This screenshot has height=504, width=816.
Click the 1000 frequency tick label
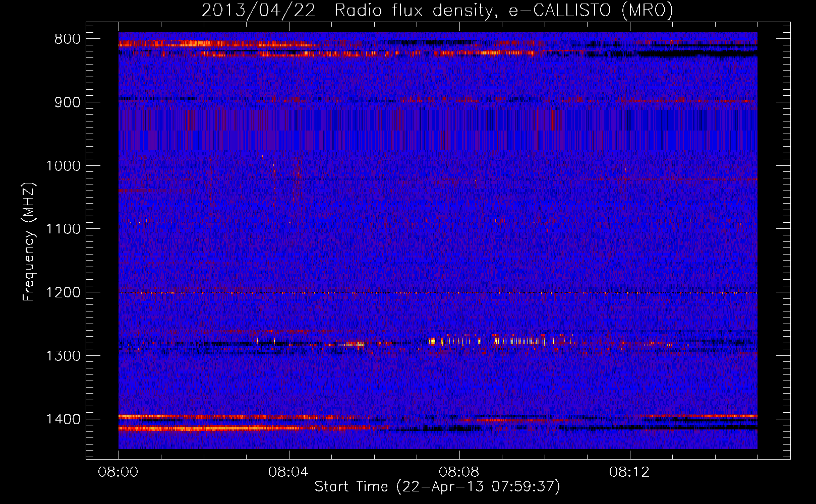click(x=63, y=166)
